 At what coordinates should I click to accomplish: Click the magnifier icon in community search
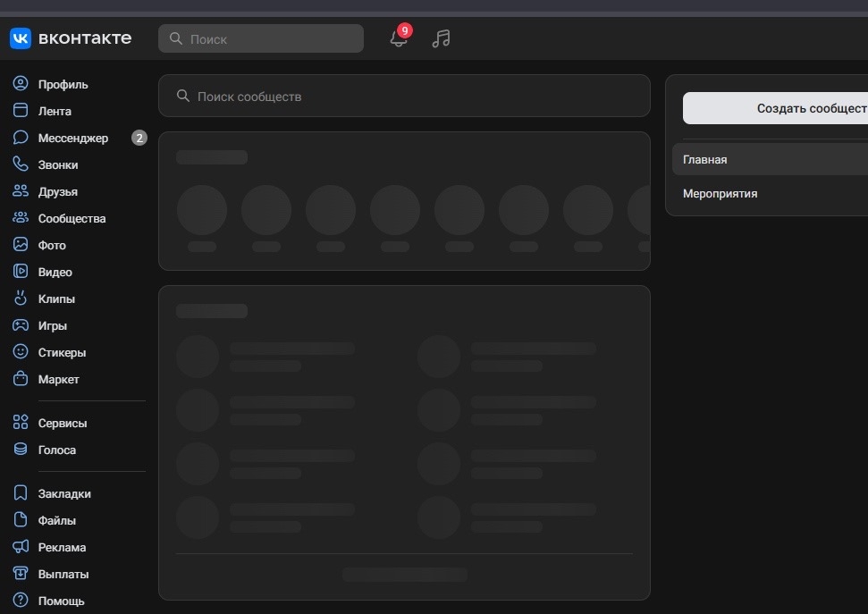pos(182,96)
